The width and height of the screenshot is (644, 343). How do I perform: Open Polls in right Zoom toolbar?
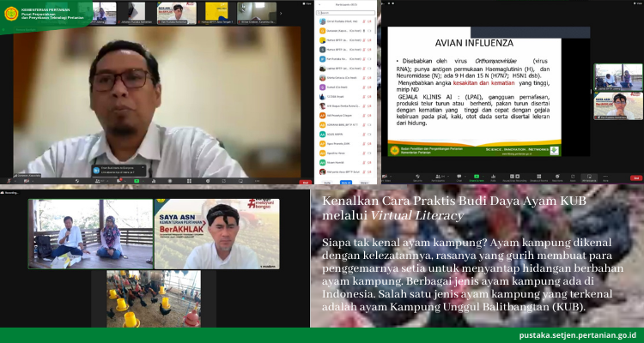tap(493, 178)
